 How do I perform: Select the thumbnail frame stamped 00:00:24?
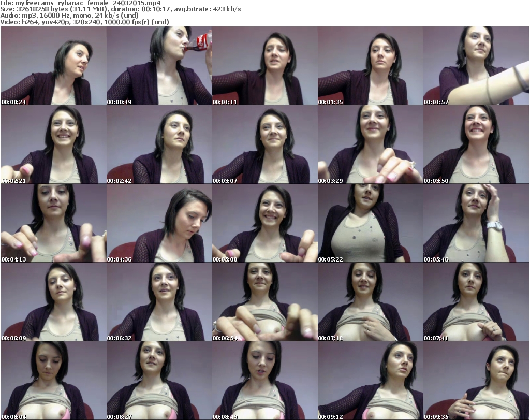54,66
